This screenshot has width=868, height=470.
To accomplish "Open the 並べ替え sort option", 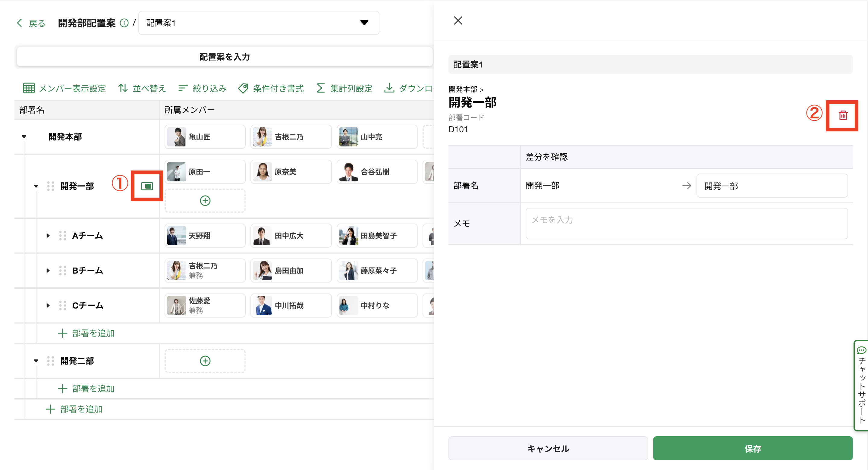I will [142, 88].
